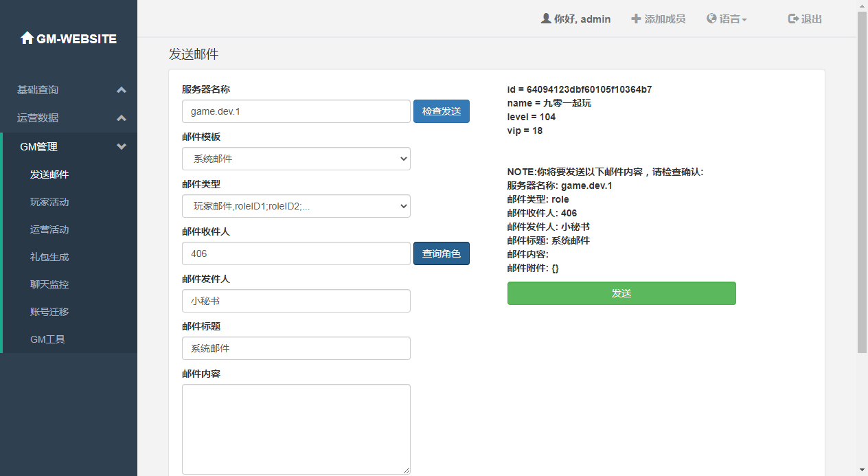Select GM工具 from the sidebar
Viewport: 868px width, 476px height.
click(x=48, y=339)
